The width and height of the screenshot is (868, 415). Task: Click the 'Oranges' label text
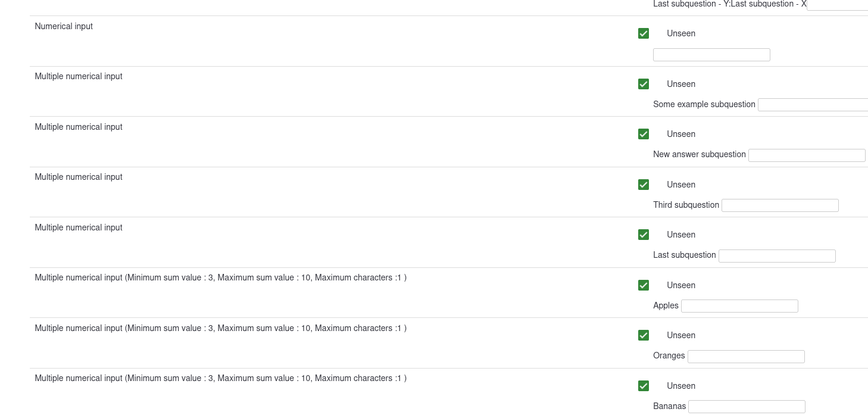tap(669, 355)
